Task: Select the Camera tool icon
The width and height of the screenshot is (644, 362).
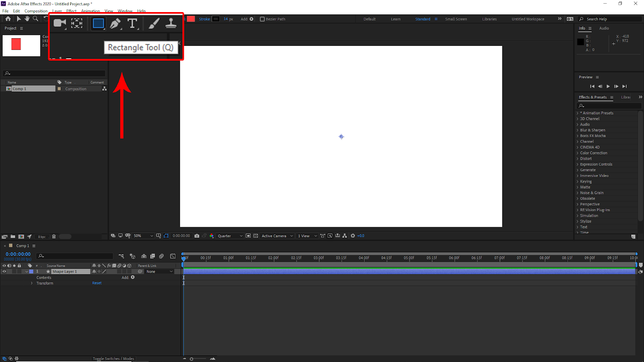Action: [x=60, y=23]
